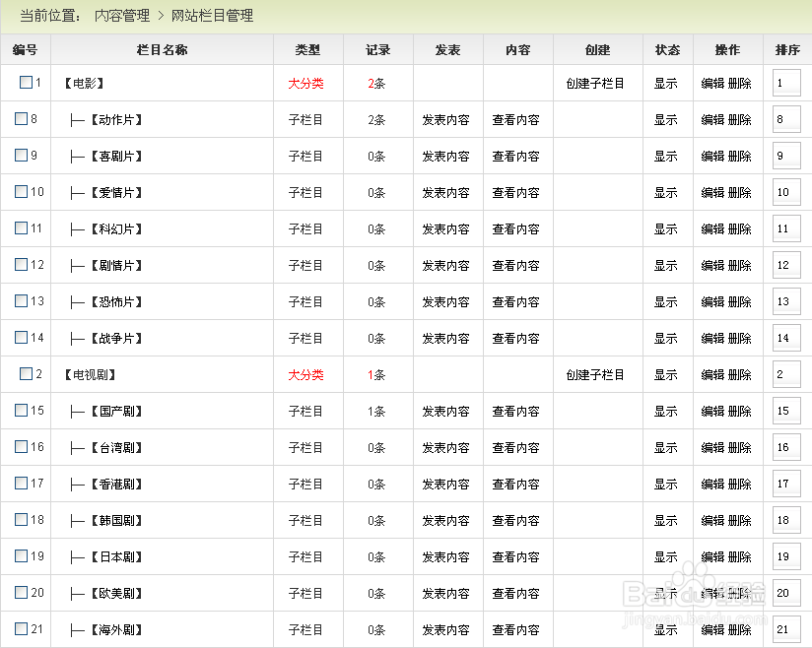Delete the 喜剧片 column via 删除

click(739, 157)
